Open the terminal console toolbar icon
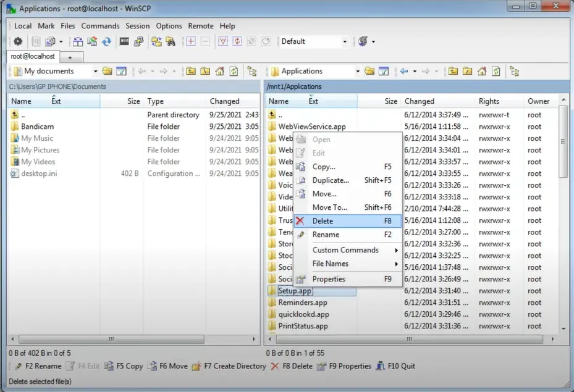574x392 pixels. 124,41
